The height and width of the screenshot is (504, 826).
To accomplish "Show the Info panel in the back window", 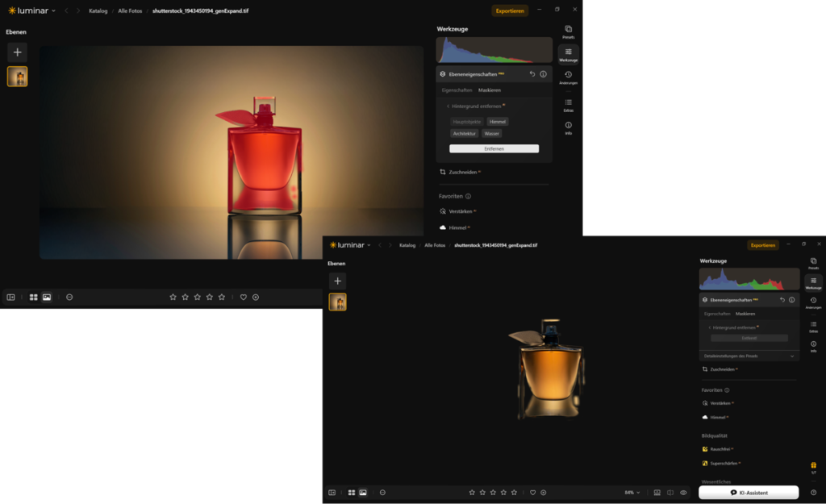I will (569, 128).
